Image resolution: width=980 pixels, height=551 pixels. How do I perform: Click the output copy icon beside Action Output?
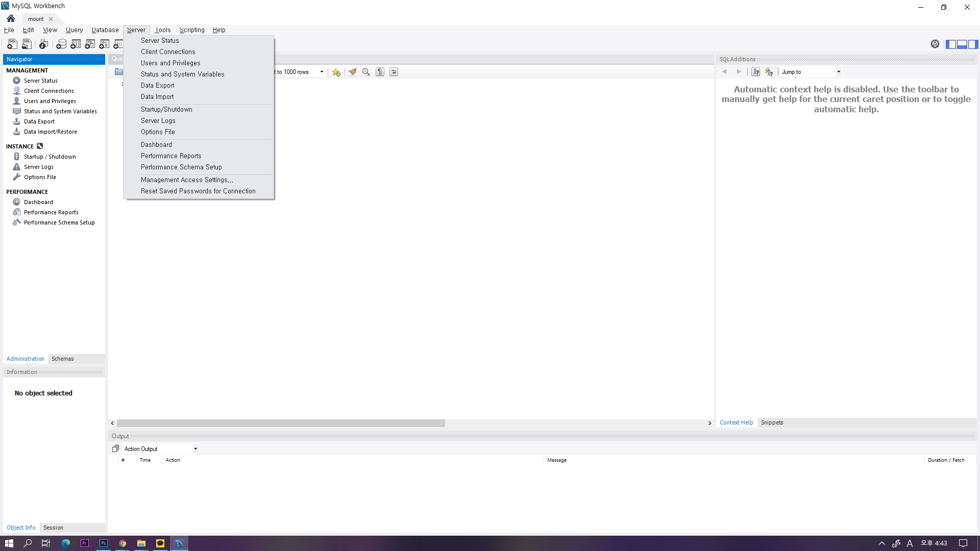[x=115, y=449]
